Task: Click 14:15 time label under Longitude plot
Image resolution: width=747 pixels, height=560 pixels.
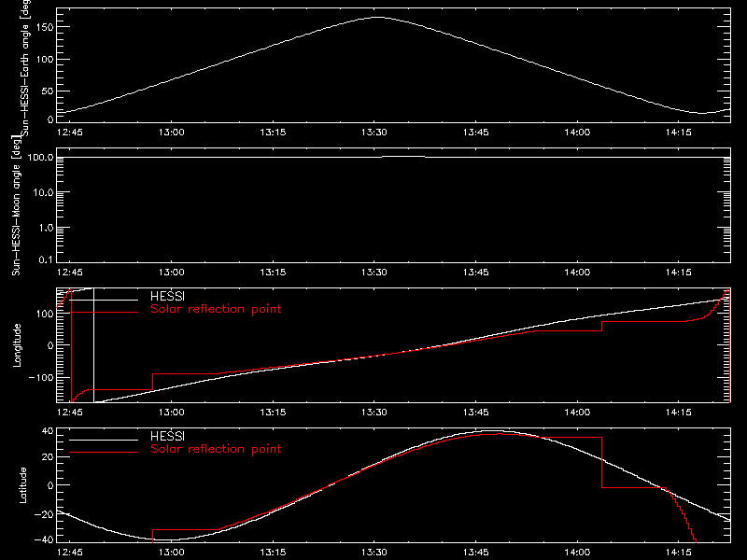Action: pos(679,412)
